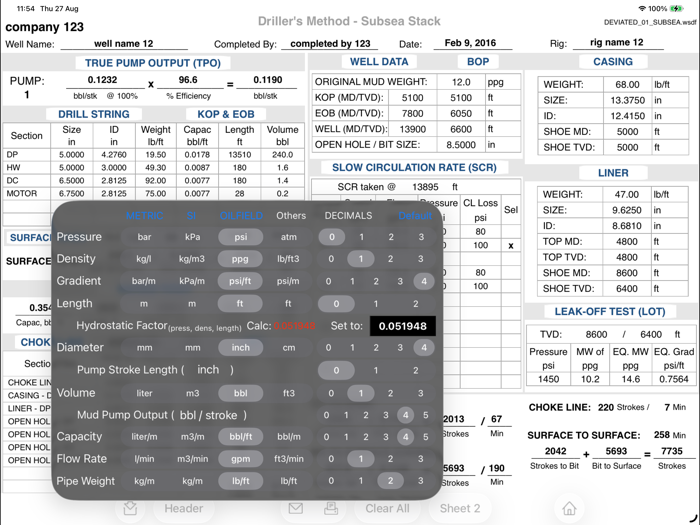Select bar/m as Gradient unit
Screen dimensions: 700x525
pyautogui.click(x=144, y=281)
